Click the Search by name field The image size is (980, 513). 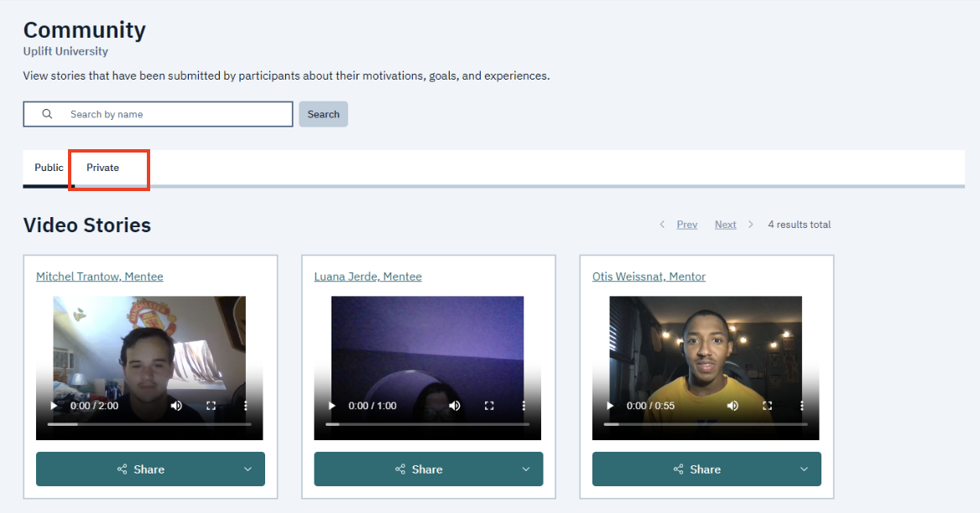coord(176,114)
